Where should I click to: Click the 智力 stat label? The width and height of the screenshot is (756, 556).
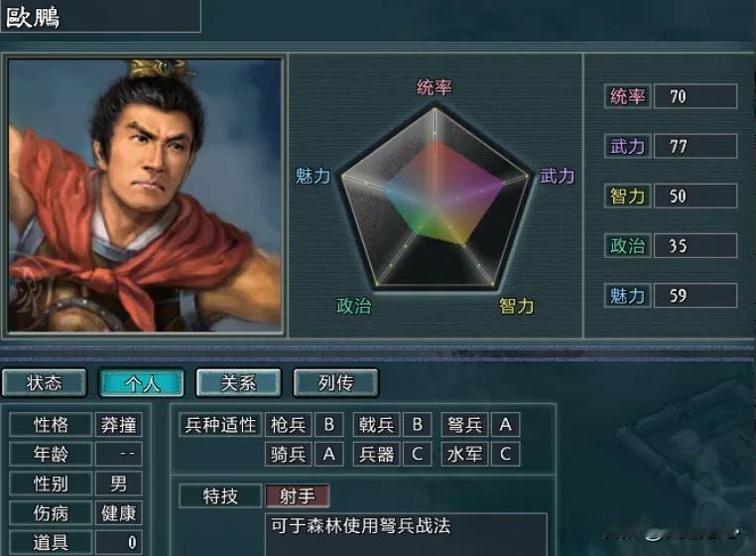click(x=627, y=196)
